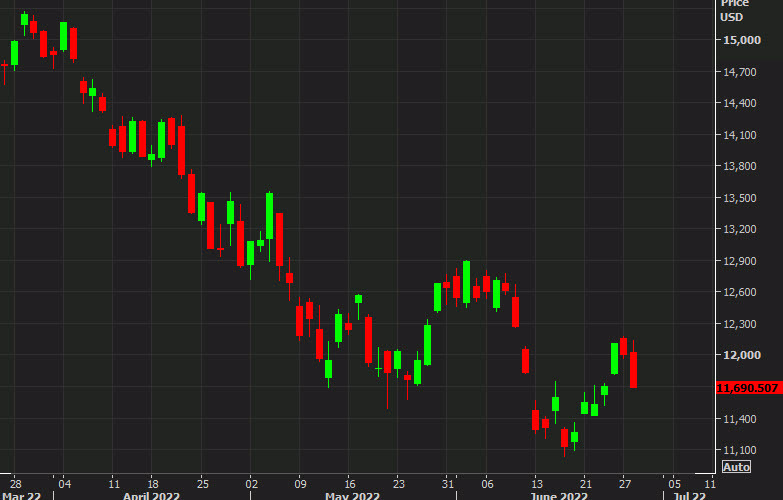This screenshot has height=500, width=783.
Task: Click the Mar 22 month label
Action: pos(21,496)
